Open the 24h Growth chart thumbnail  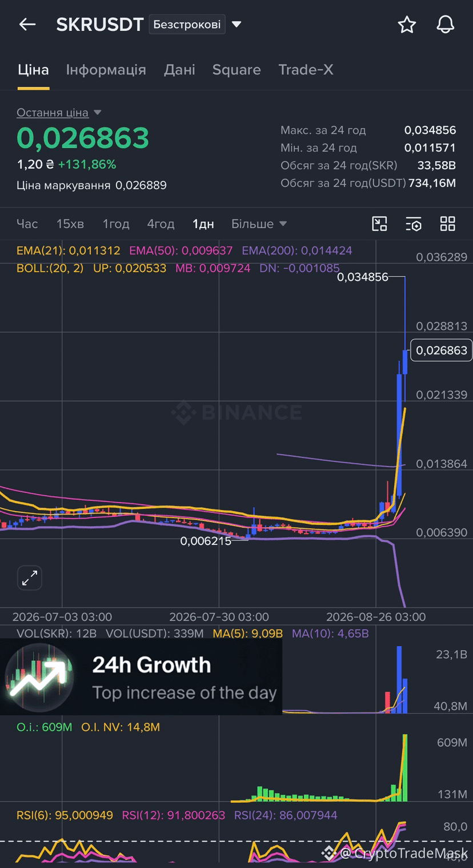pos(39,677)
